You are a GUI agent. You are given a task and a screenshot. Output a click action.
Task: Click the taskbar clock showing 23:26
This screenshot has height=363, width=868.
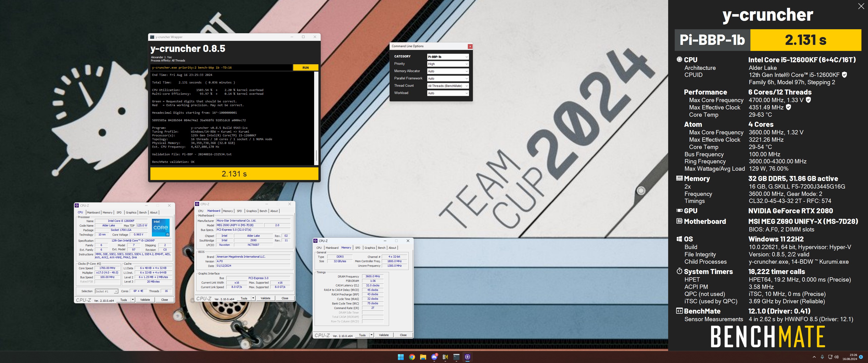pyautogui.click(x=850, y=357)
